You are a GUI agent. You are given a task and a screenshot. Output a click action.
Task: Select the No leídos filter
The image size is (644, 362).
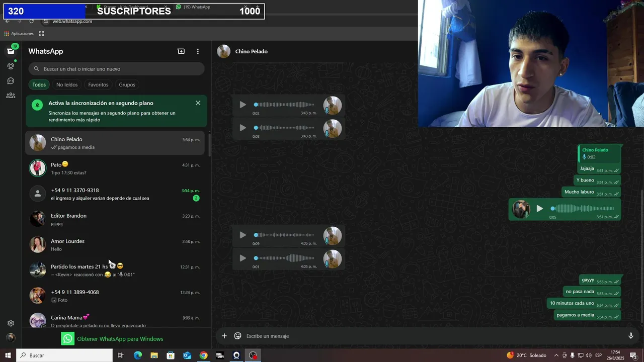click(67, 84)
